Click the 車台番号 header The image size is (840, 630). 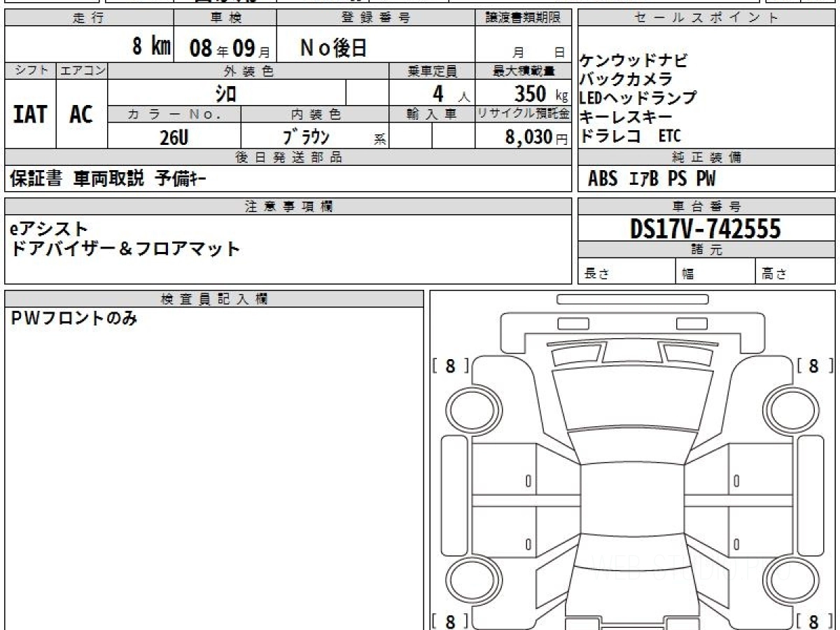(706, 206)
